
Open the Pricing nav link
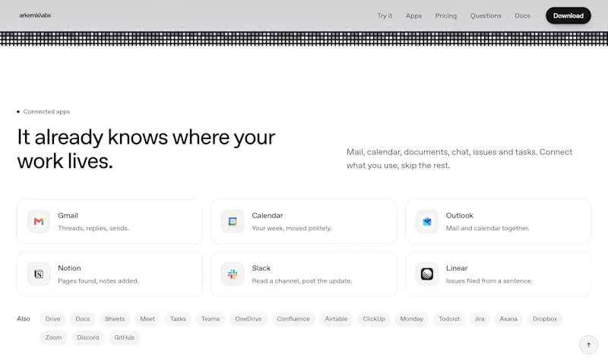coord(446,16)
